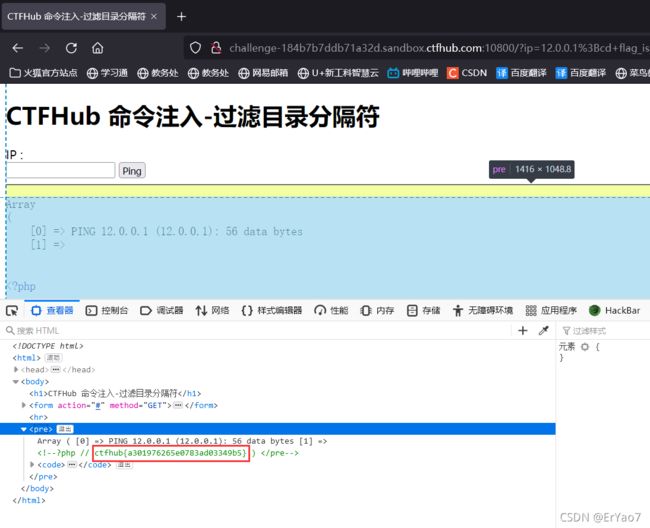Select the closing </html> tag
Screen dimensions: 650x528
(x=29, y=500)
